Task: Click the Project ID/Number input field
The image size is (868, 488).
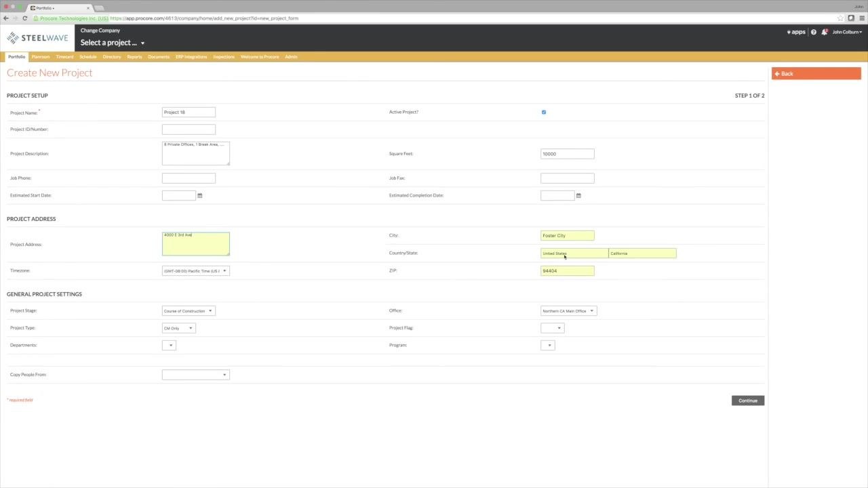Action: tap(189, 129)
